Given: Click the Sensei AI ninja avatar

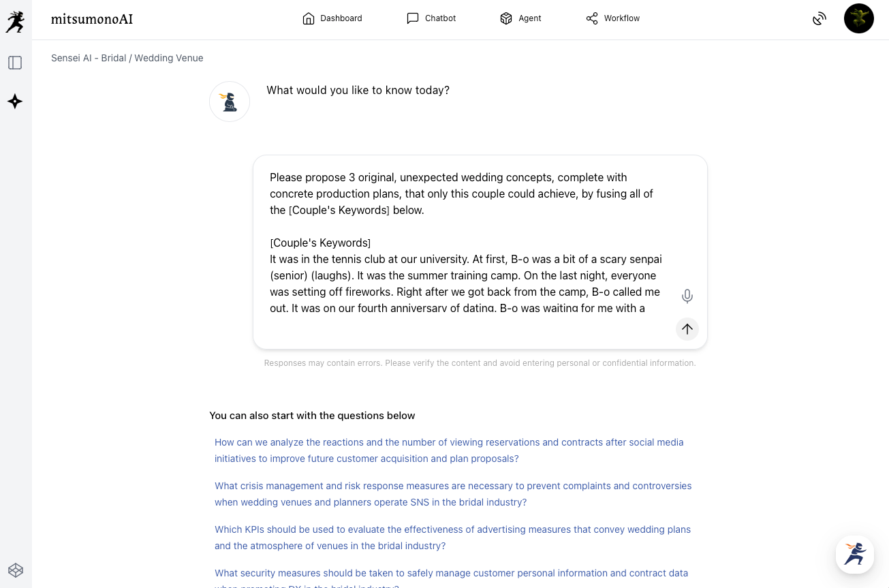Looking at the screenshot, I should pos(230,102).
